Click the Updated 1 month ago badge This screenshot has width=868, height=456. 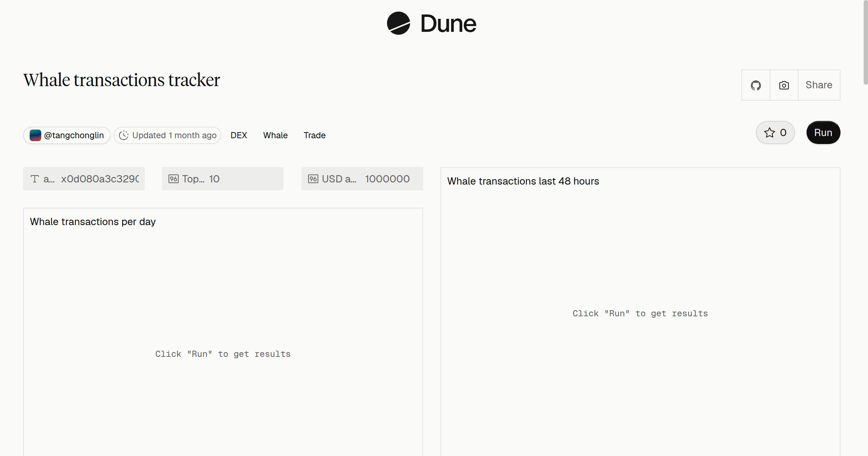tap(167, 135)
